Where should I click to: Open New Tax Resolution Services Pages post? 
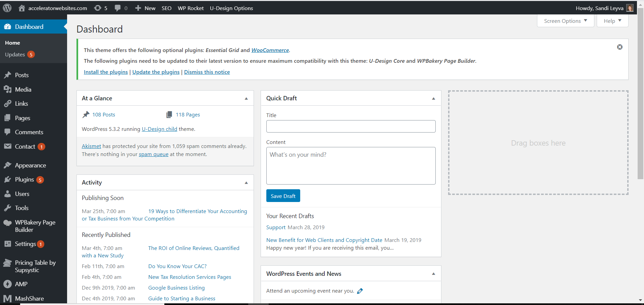190,277
